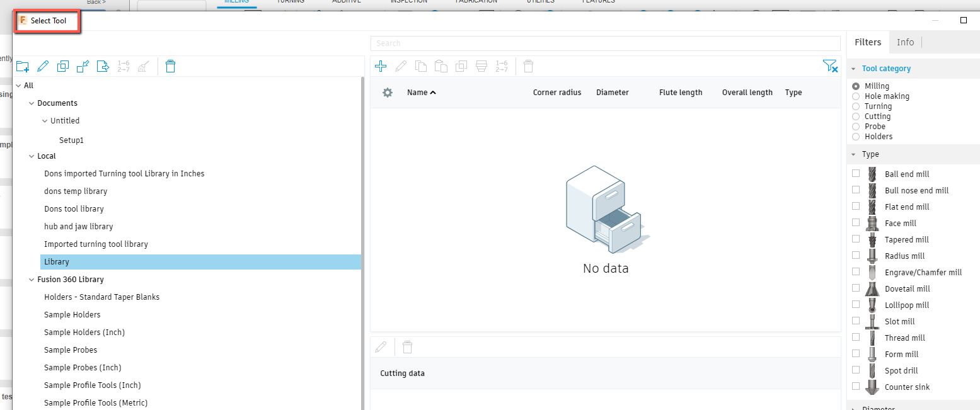980x410 pixels.
Task: Duplicate the selected tool library
Action: [63, 66]
